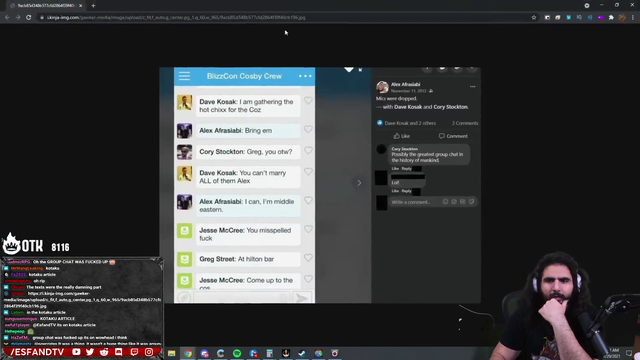Open Alex Afrasiabi's name link on the post
The height and width of the screenshot is (360, 640).
[x=405, y=84]
